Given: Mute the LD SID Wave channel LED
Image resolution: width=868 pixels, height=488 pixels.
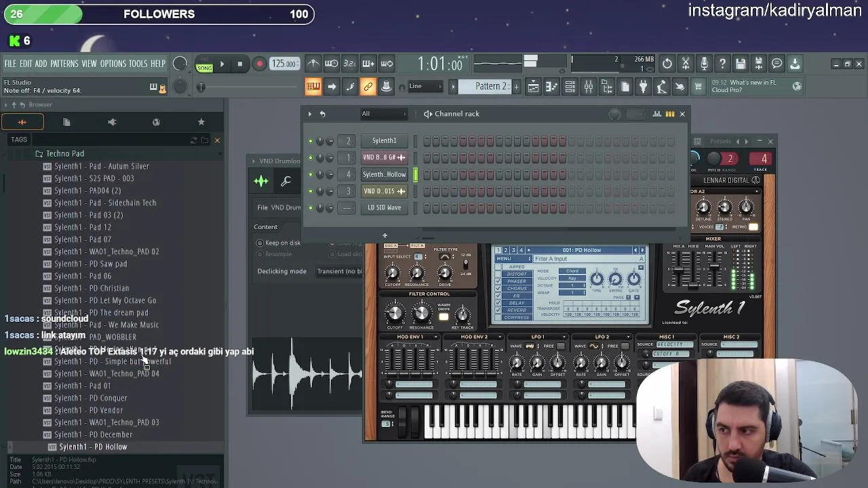Looking at the screenshot, I should coord(311,208).
